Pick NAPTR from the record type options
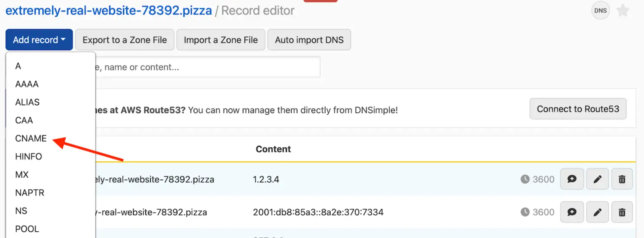This screenshot has height=238, width=644. click(30, 192)
